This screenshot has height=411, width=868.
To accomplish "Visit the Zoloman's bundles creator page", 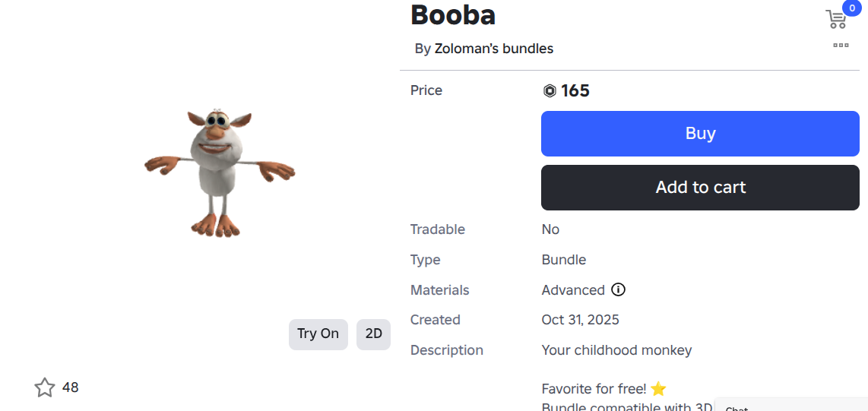I will [493, 49].
